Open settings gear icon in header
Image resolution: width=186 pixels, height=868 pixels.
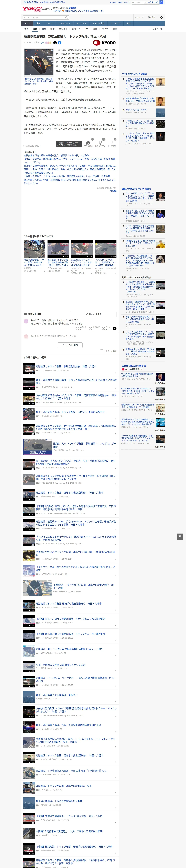point(161,18)
